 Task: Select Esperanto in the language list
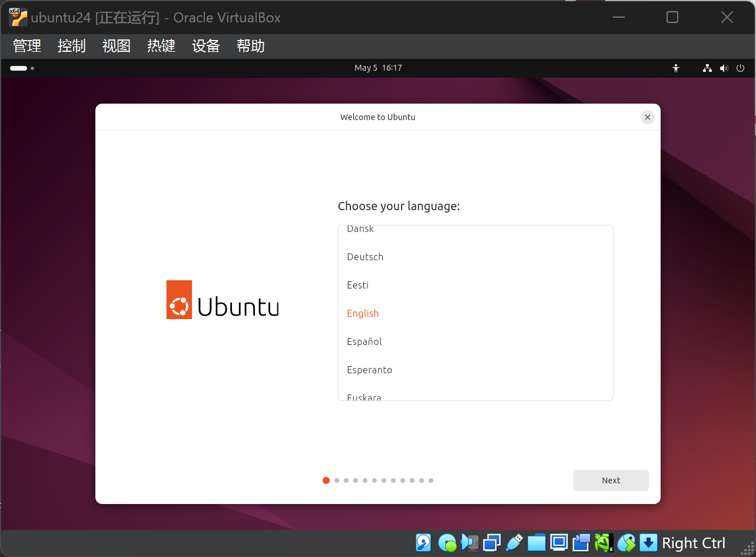tap(476, 370)
